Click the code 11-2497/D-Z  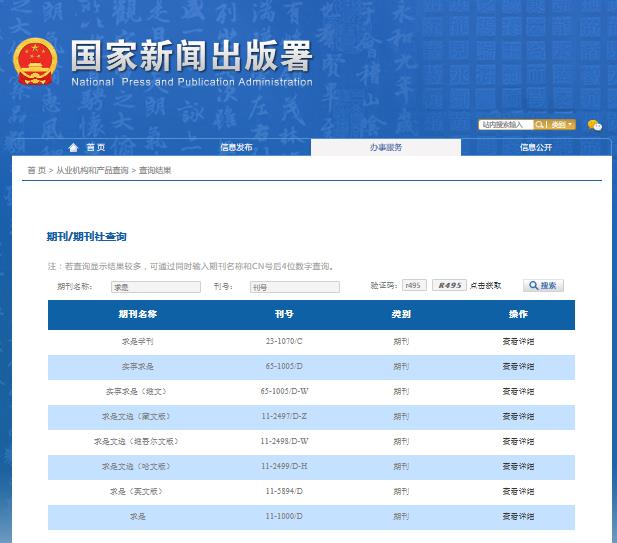pyautogui.click(x=284, y=416)
